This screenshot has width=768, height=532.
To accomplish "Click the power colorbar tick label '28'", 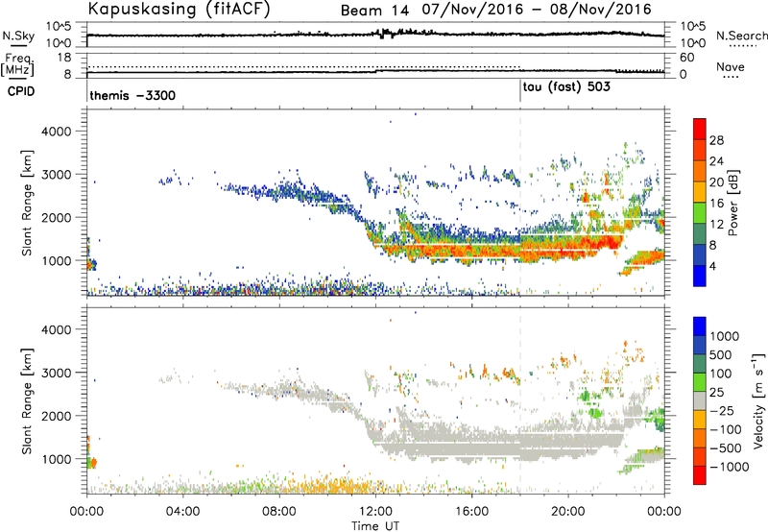I will (716, 140).
